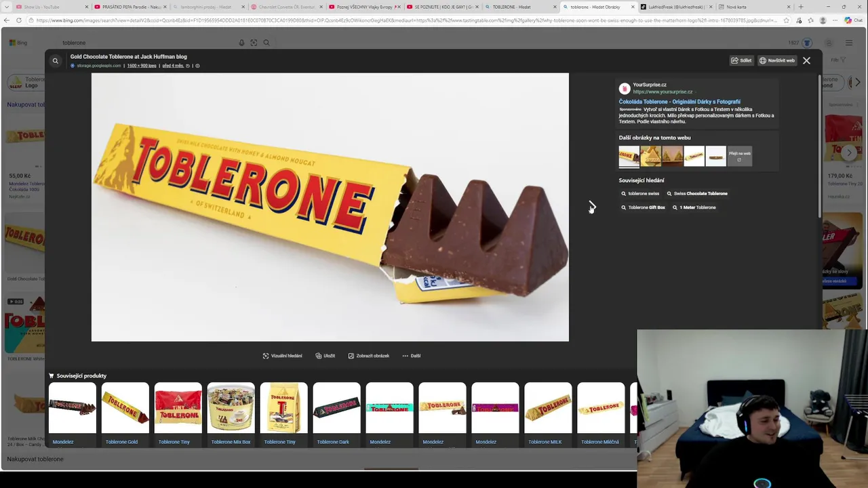868x488 pixels.
Task: Open the Toblerone Mléčná product card
Action: coord(601,414)
